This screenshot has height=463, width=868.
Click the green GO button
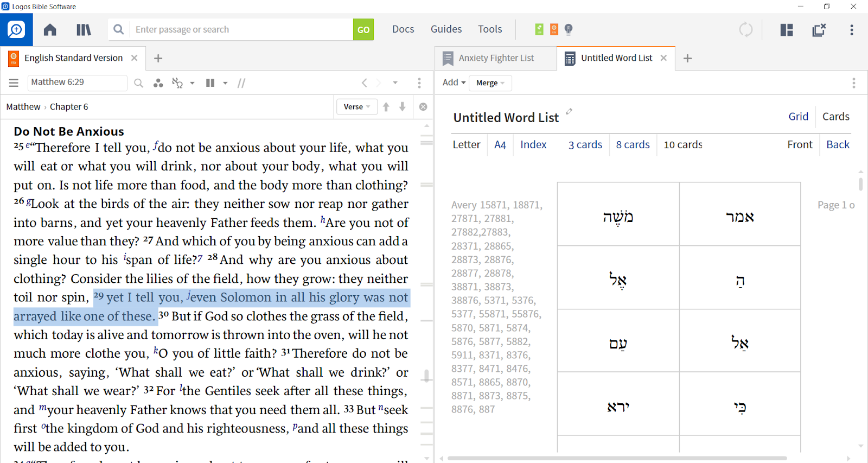[x=363, y=29]
